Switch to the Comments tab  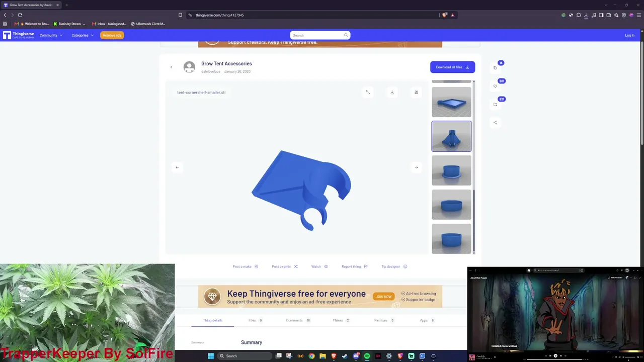pos(298,320)
